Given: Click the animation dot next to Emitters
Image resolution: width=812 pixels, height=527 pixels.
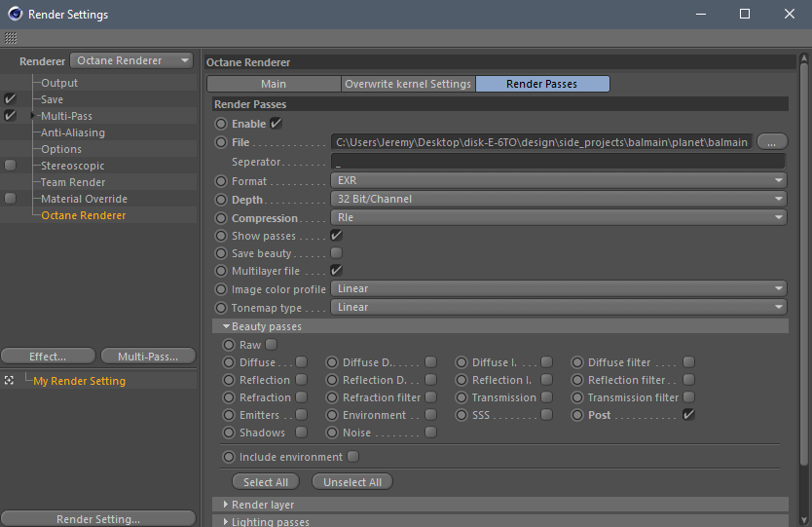Looking at the screenshot, I should pyautogui.click(x=229, y=415).
